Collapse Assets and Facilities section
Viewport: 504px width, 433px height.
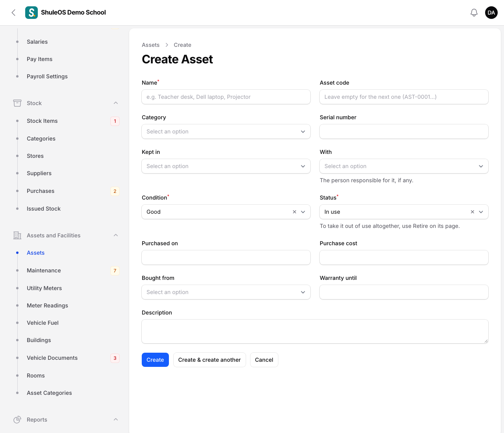(x=116, y=235)
